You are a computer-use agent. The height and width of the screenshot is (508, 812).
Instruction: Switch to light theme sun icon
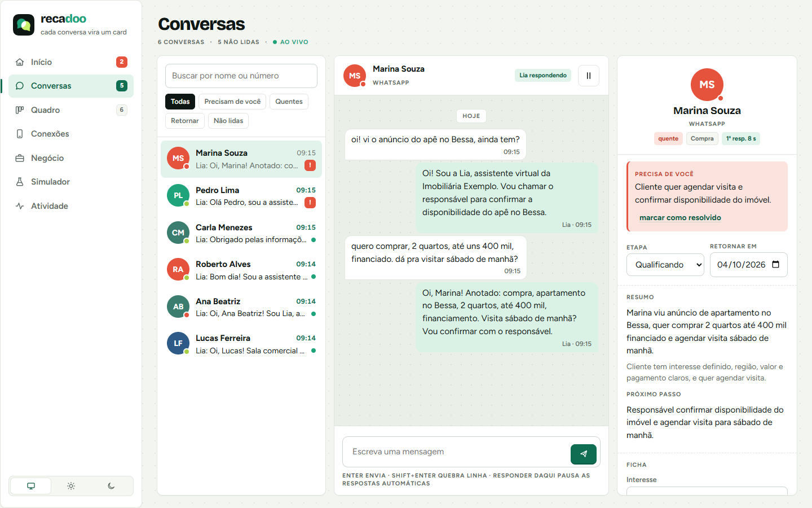click(71, 486)
